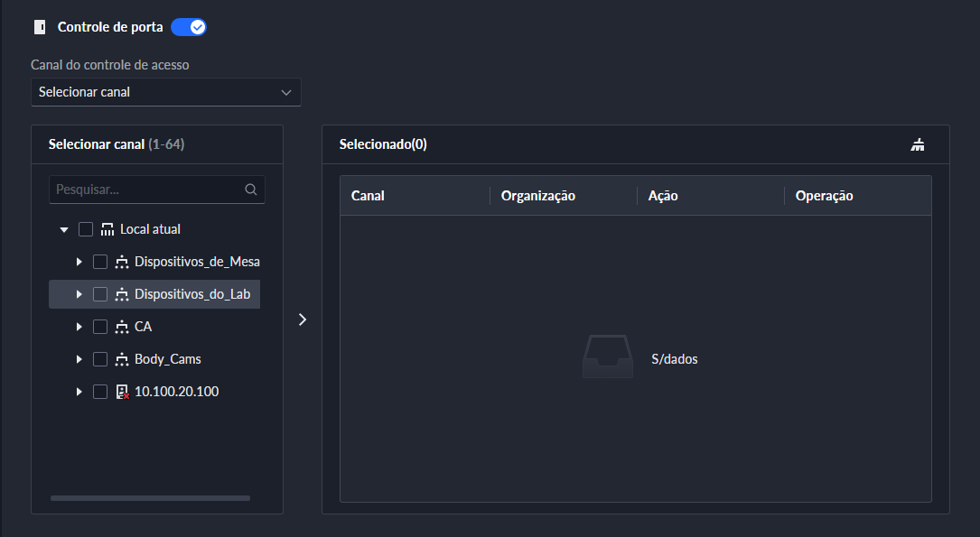980x537 pixels.
Task: Click the offline device icon for 10.100.20.100
Action: tap(122, 392)
